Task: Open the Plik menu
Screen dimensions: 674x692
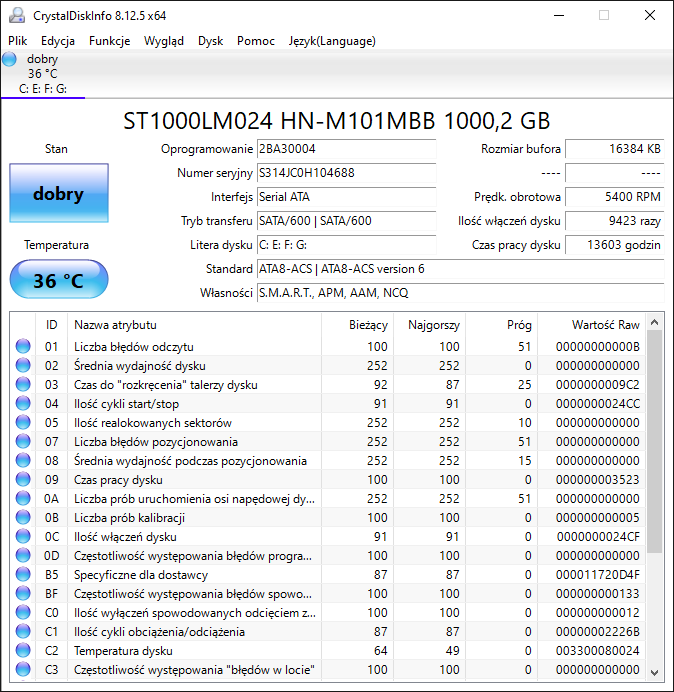Action: pos(18,41)
